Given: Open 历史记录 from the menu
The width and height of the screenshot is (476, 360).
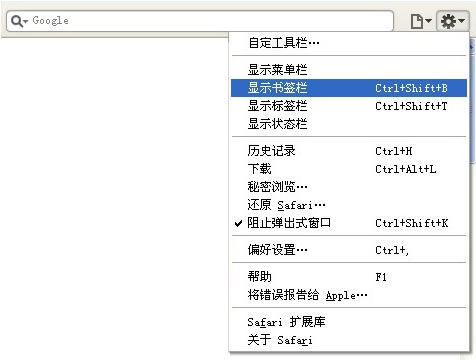Looking at the screenshot, I should [x=349, y=151].
